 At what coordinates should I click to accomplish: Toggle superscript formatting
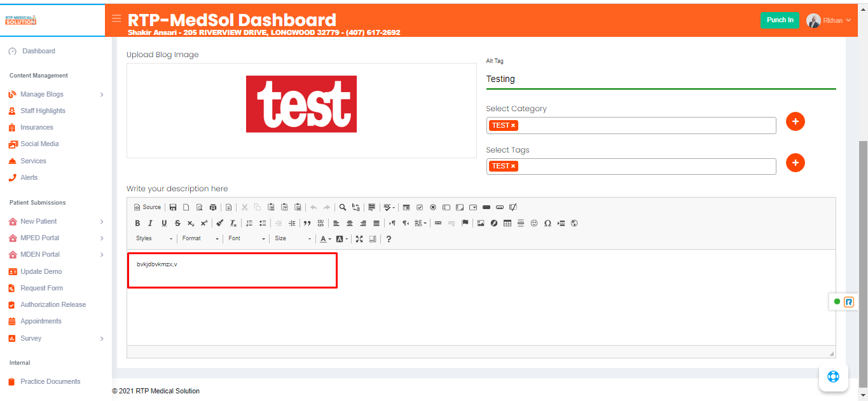pos(204,223)
